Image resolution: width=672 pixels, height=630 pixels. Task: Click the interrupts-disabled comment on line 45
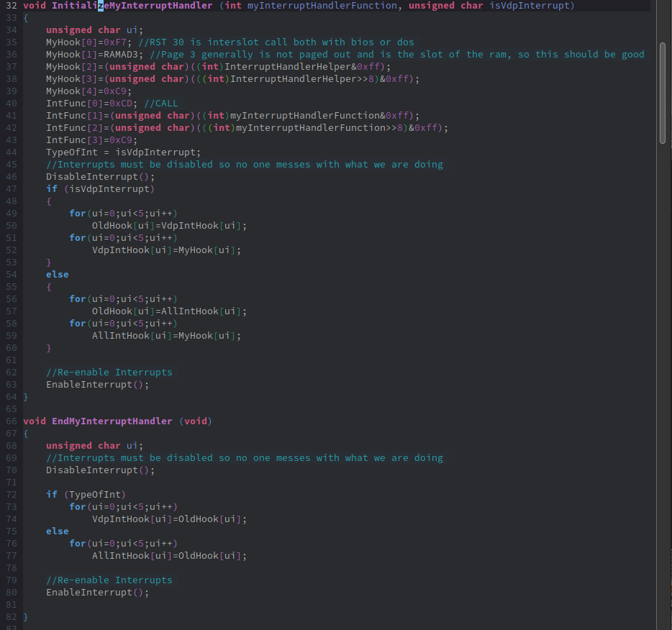(x=245, y=165)
